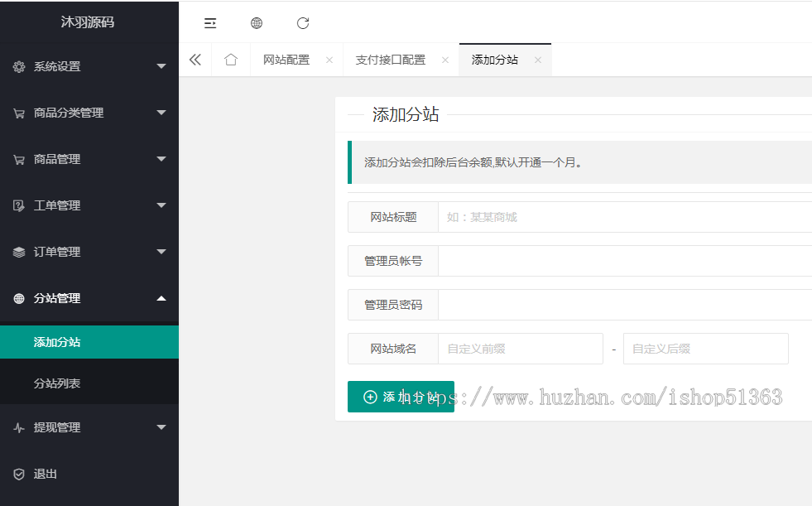
Task: Open the 系统设置 sidebar menu
Action: click(89, 66)
